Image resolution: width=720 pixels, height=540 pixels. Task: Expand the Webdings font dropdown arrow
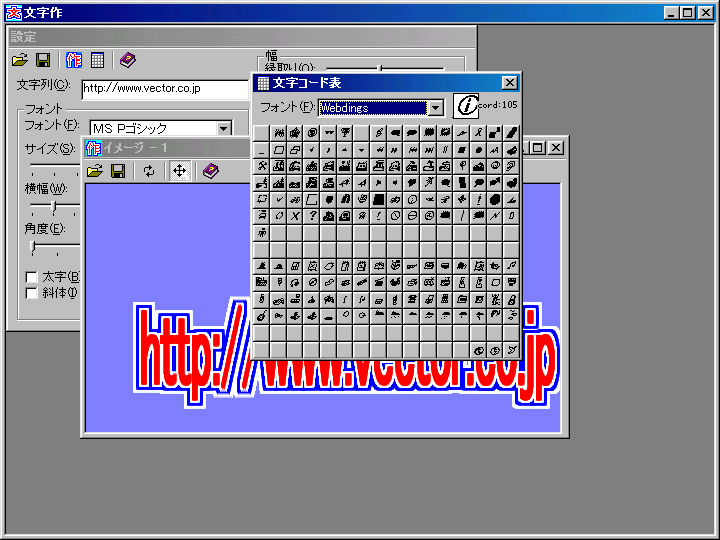coord(435,108)
